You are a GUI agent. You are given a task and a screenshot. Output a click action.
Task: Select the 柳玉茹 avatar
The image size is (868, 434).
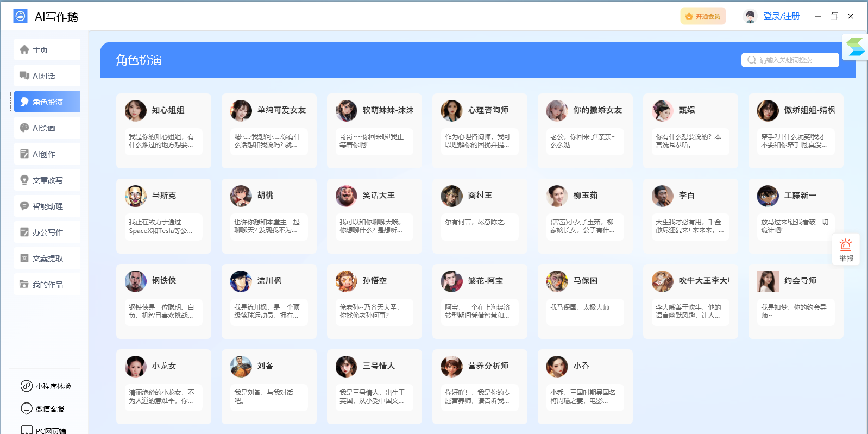pyautogui.click(x=557, y=196)
